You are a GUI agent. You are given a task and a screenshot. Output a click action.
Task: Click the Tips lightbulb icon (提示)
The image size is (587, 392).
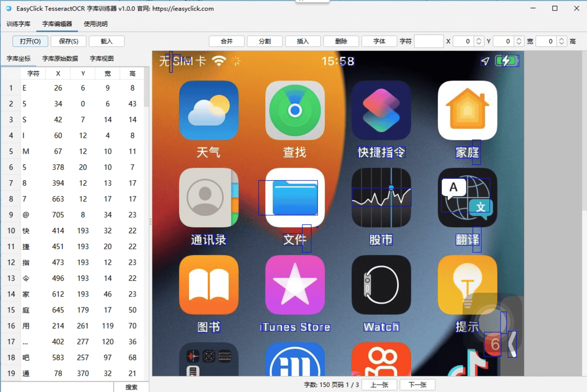468,285
